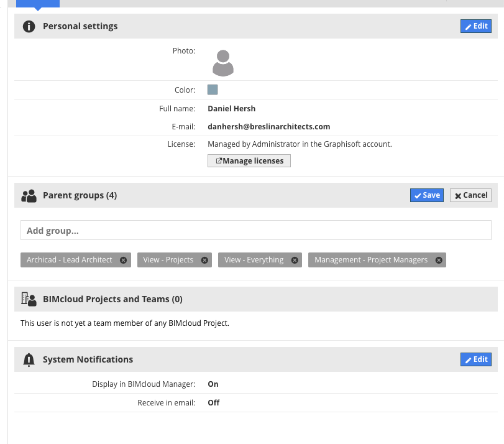Click the user photo avatar placeholder
Viewport: 504px width, 444px height.
click(222, 62)
